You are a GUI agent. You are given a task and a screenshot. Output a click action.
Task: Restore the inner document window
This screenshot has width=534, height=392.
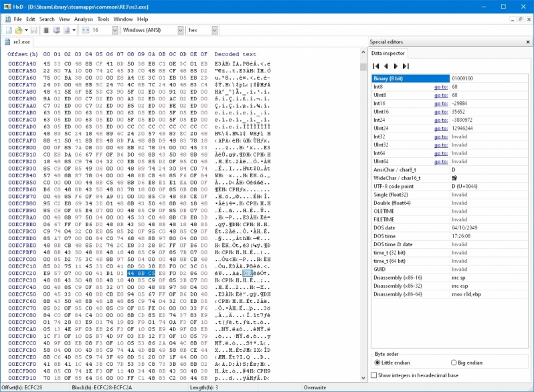[x=520, y=19]
